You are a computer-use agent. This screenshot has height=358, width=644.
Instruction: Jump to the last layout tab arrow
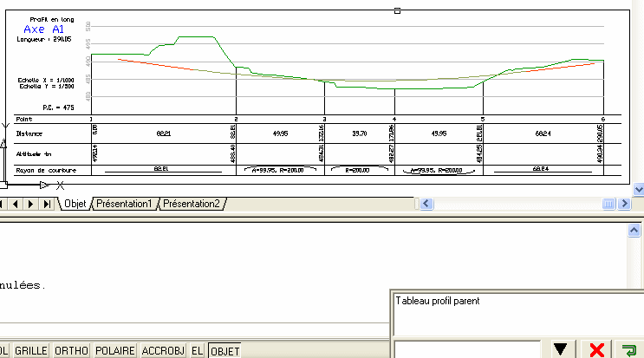(x=47, y=204)
